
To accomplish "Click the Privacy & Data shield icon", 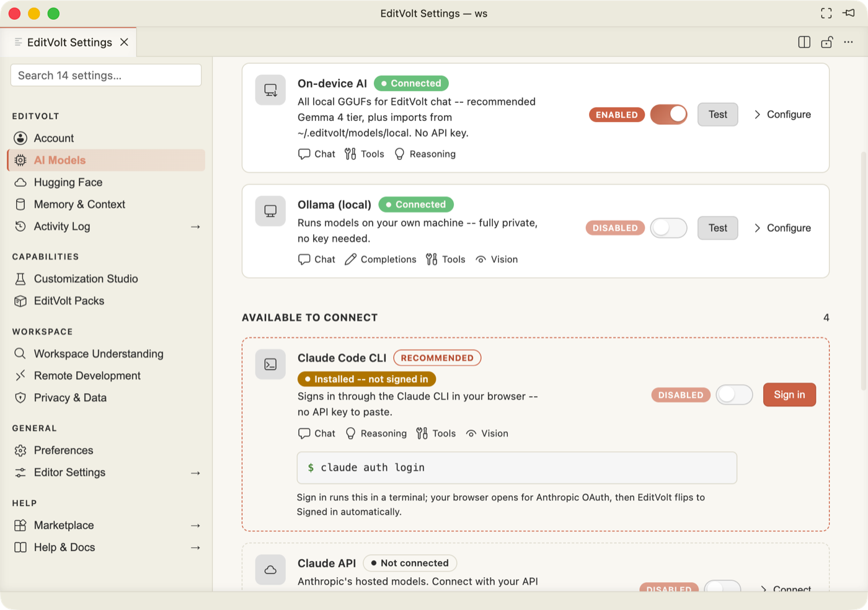I will click(20, 398).
